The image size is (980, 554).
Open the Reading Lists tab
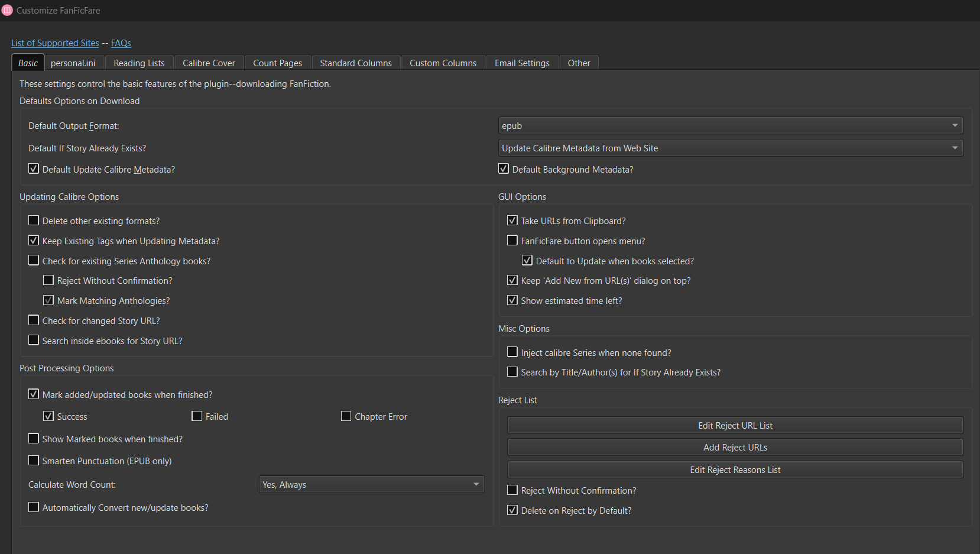(x=139, y=63)
